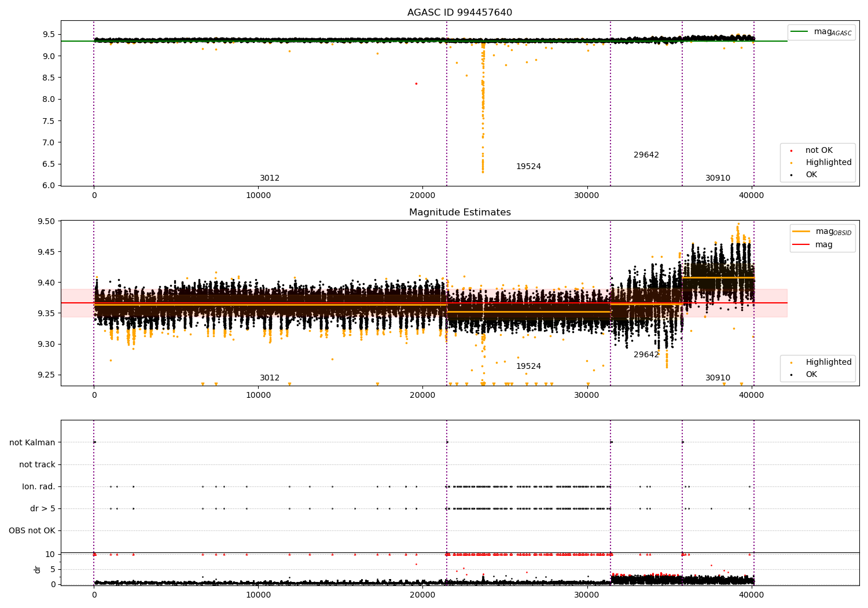
Task: Select the 'dr > 5' y-axis label
Action: [x=43, y=509]
